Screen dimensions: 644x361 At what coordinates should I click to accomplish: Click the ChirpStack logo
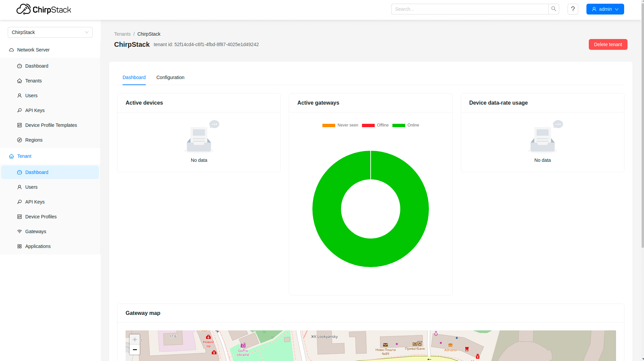(44, 9)
